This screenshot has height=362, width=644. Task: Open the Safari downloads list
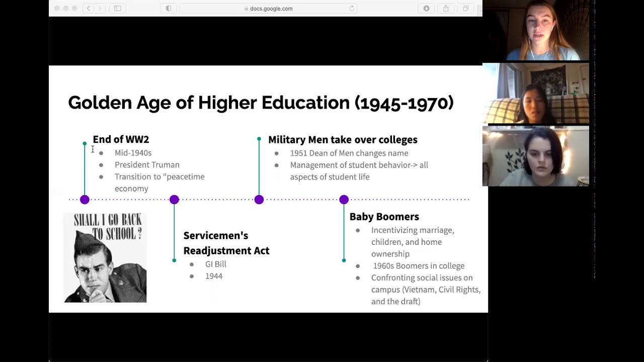tap(426, 8)
